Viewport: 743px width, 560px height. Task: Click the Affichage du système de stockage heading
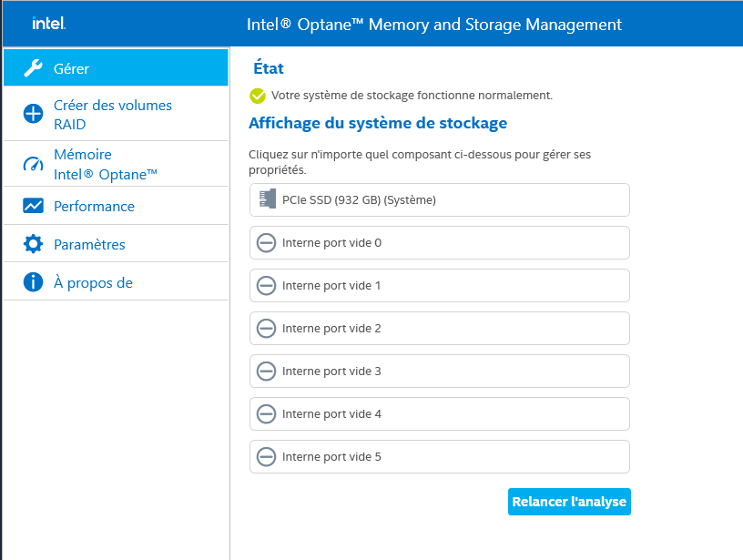(x=378, y=123)
